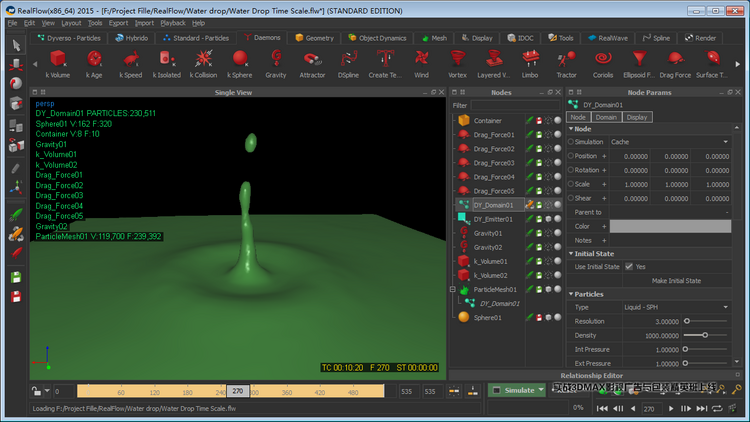This screenshot has width=750, height=422.
Task: Add a Wind daemon
Action: (421, 64)
